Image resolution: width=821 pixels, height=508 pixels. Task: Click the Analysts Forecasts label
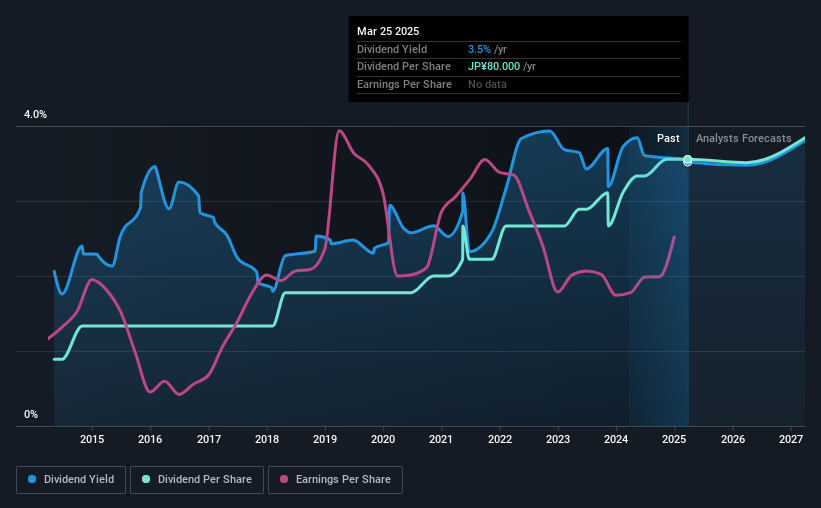(744, 138)
